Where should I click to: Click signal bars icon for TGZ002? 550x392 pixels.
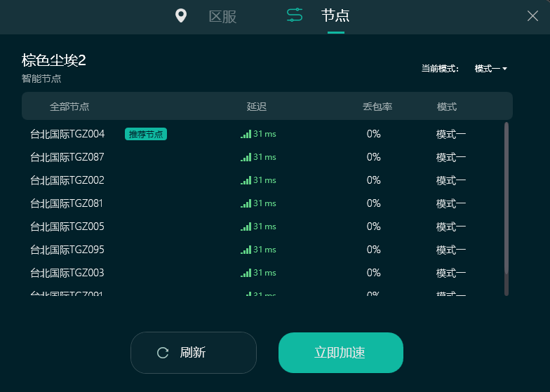(x=246, y=180)
